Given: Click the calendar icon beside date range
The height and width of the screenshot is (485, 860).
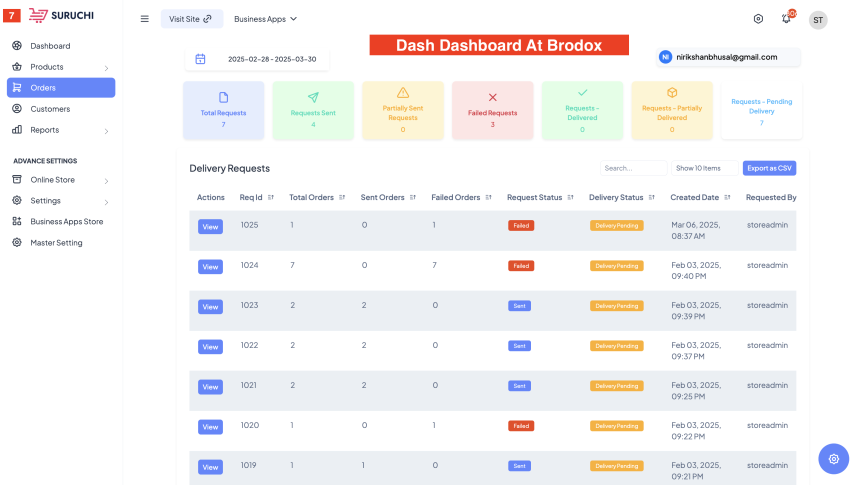Looking at the screenshot, I should pos(200,59).
